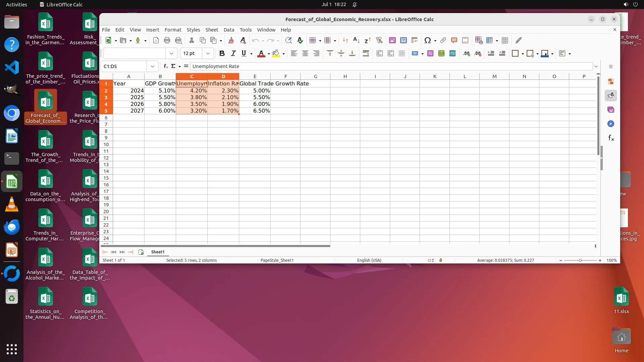Toggle Italic formatting

(x=233, y=54)
